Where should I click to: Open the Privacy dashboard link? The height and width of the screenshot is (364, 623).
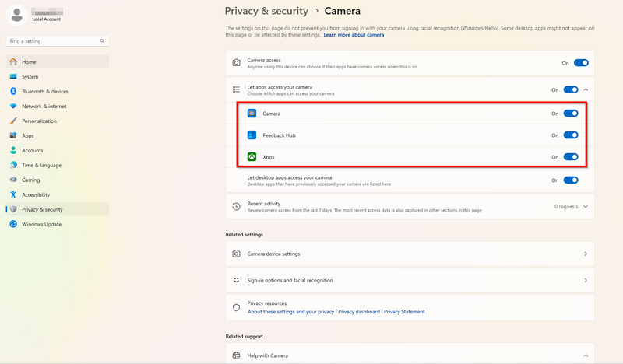click(359, 312)
